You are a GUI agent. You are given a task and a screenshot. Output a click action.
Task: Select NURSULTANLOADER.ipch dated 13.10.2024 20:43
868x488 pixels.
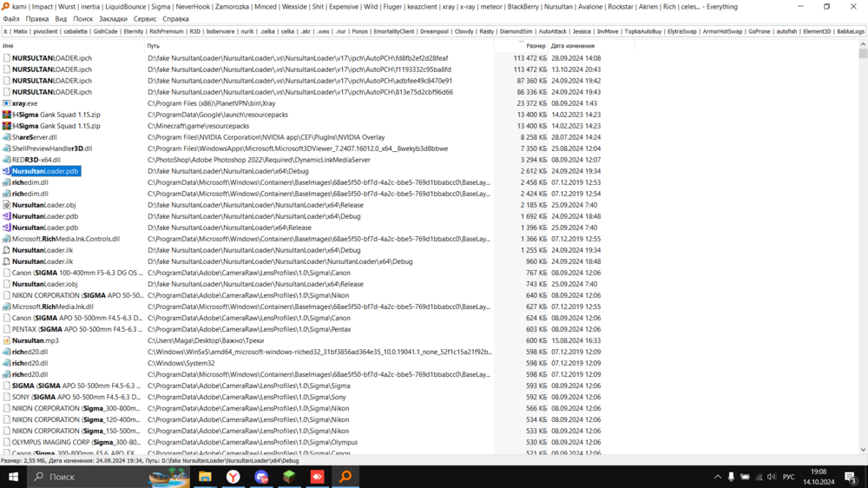(52, 69)
